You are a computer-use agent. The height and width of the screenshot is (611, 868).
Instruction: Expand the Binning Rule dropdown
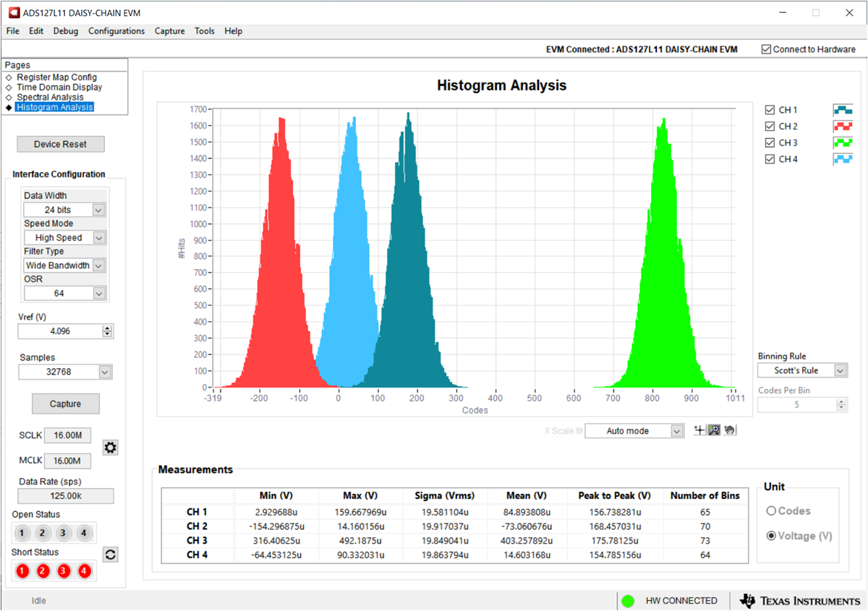[x=839, y=370]
